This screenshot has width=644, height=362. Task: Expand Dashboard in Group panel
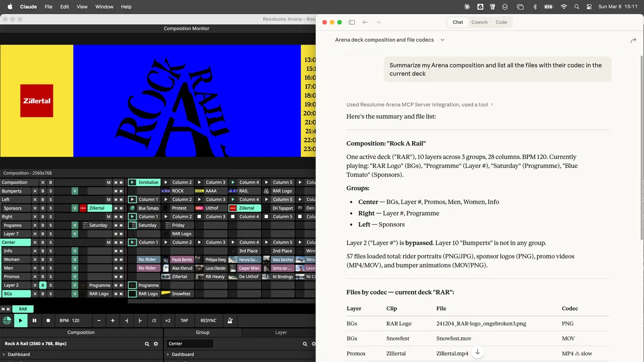[169, 354]
